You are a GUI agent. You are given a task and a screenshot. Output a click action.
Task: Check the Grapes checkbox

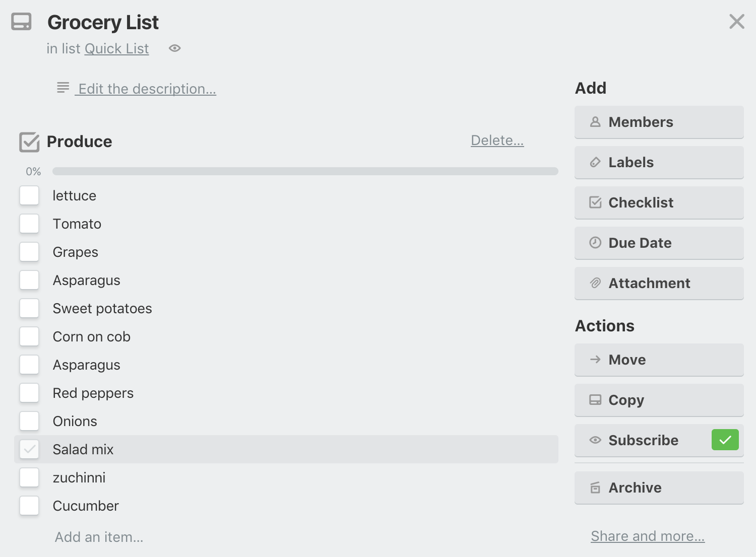tap(29, 252)
